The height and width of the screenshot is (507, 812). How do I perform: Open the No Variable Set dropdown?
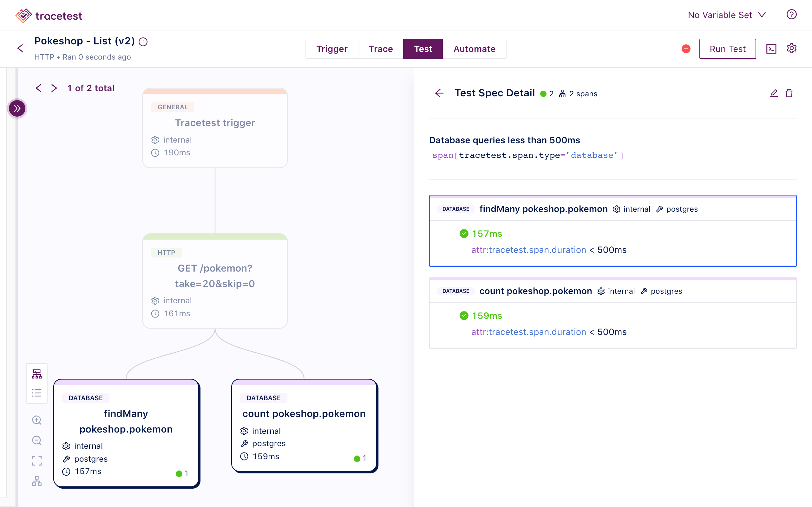click(726, 15)
